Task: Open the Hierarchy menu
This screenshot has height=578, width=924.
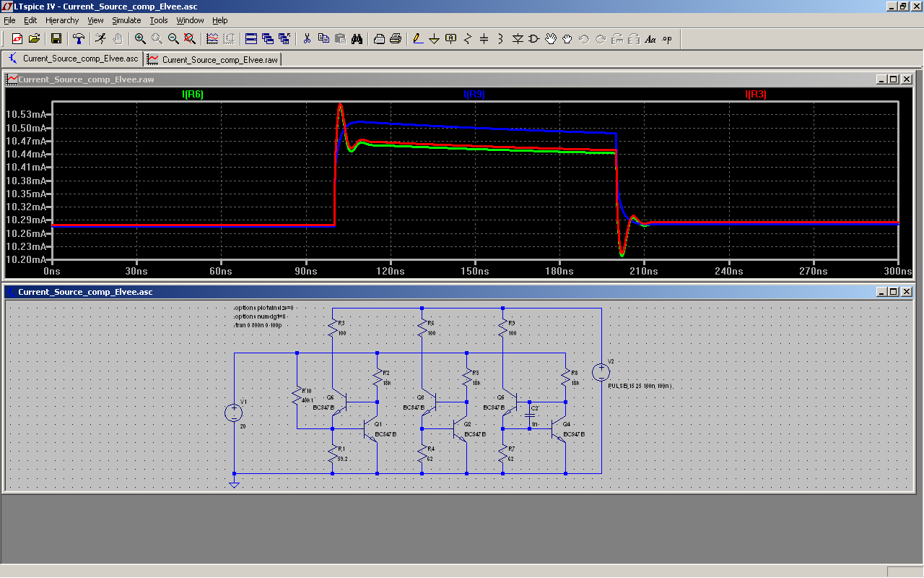Action: pos(63,20)
